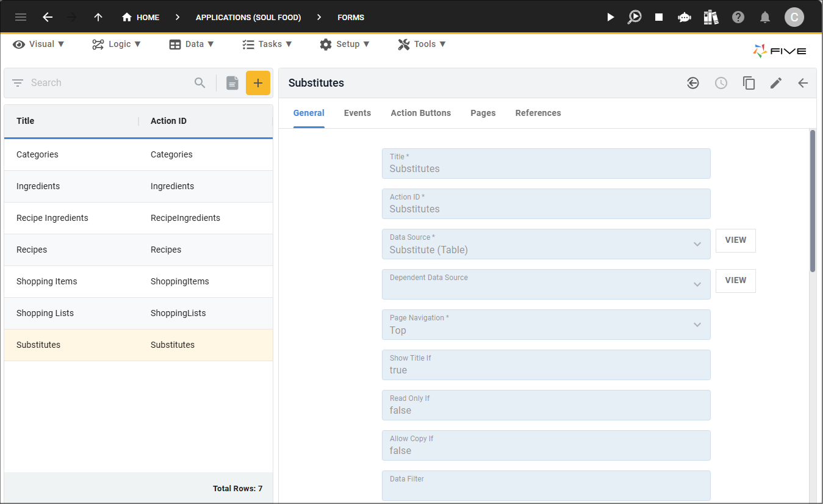Expand the Page Navigation dropdown

[x=697, y=325]
